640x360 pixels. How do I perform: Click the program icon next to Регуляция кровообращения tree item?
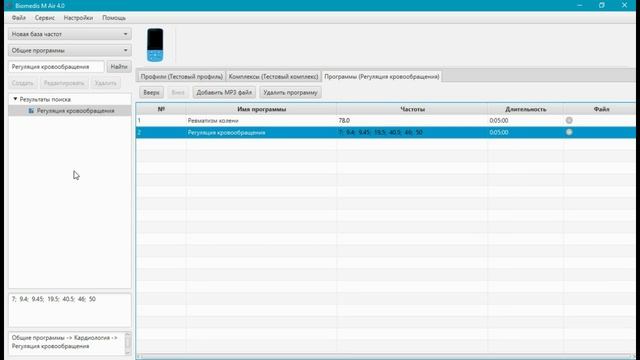pos(31,111)
